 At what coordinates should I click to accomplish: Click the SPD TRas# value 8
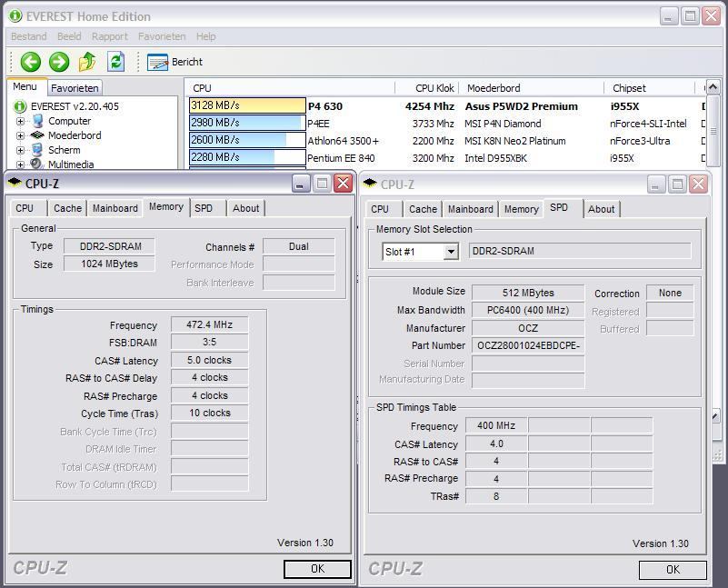pos(496,496)
